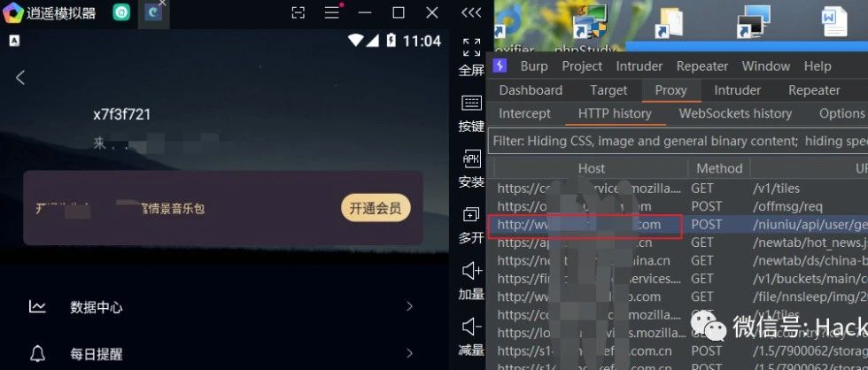Select the POST /niuniu/api/user request row
This screenshot has width=868, height=370.
point(678,225)
